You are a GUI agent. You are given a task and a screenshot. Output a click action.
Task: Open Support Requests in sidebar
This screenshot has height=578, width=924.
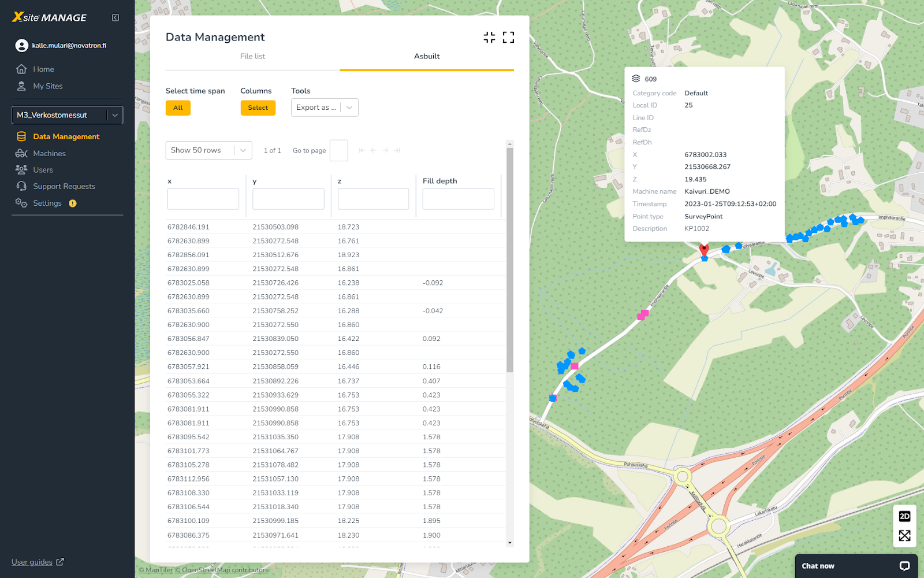(x=64, y=186)
